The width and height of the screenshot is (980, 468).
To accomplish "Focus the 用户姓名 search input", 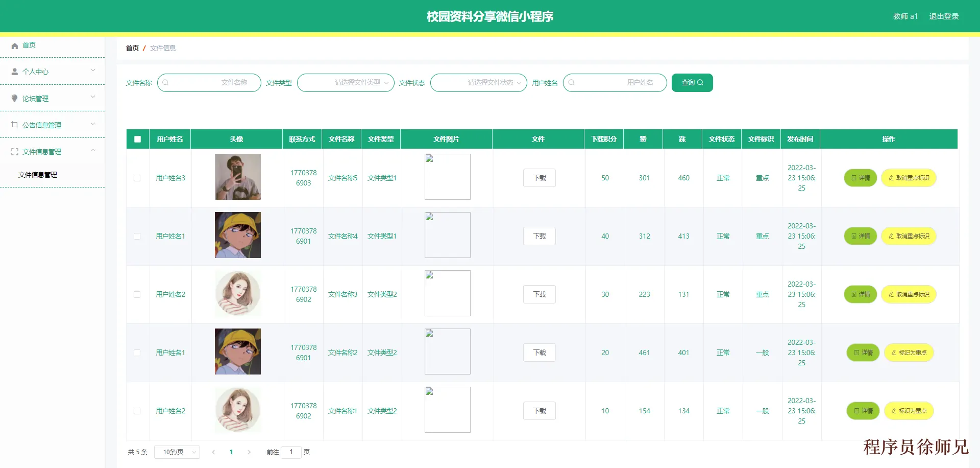I will point(615,83).
